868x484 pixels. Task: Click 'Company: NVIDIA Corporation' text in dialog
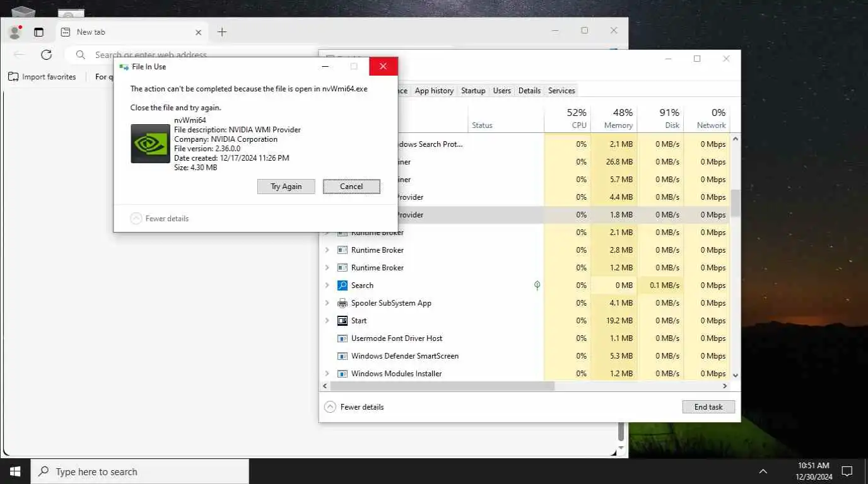point(226,139)
